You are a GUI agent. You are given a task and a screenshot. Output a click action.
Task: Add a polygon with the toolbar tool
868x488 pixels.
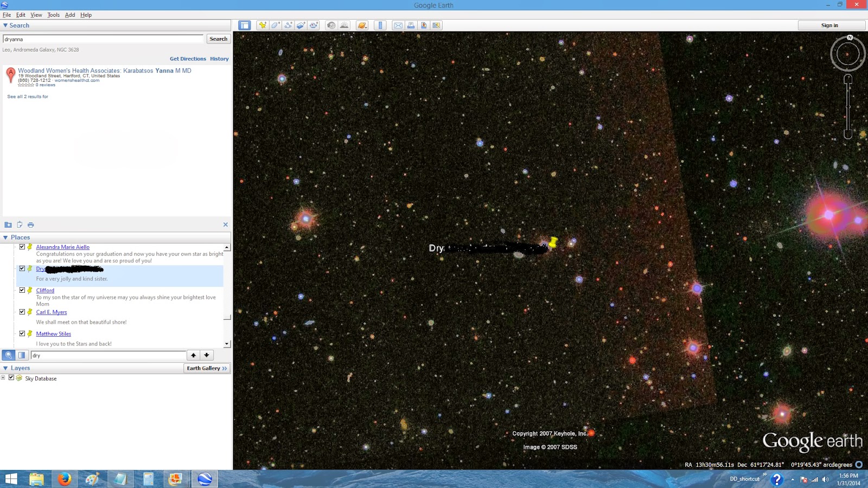pyautogui.click(x=276, y=25)
